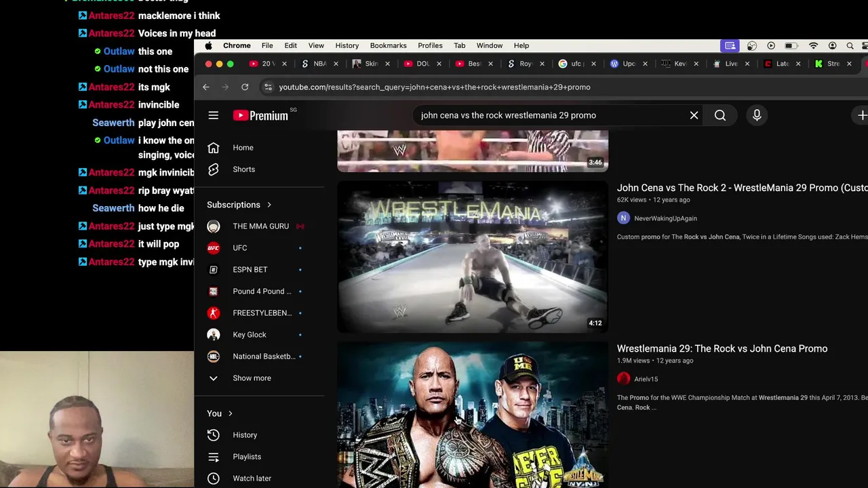This screenshot has height=488, width=868.
Task: Close the '20 V' YouTube tab
Action: [x=284, y=64]
